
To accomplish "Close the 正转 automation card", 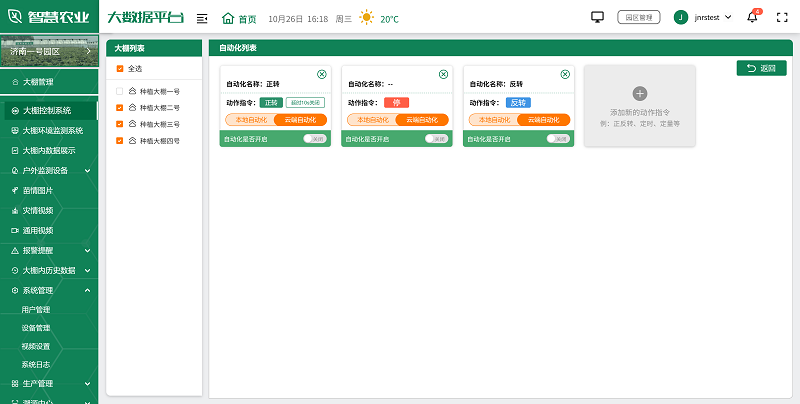I will [321, 74].
